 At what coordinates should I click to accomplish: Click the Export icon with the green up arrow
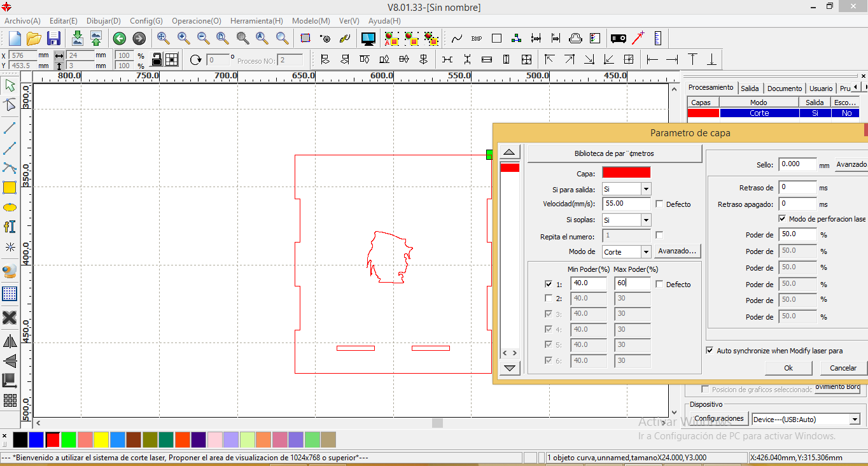[96, 38]
